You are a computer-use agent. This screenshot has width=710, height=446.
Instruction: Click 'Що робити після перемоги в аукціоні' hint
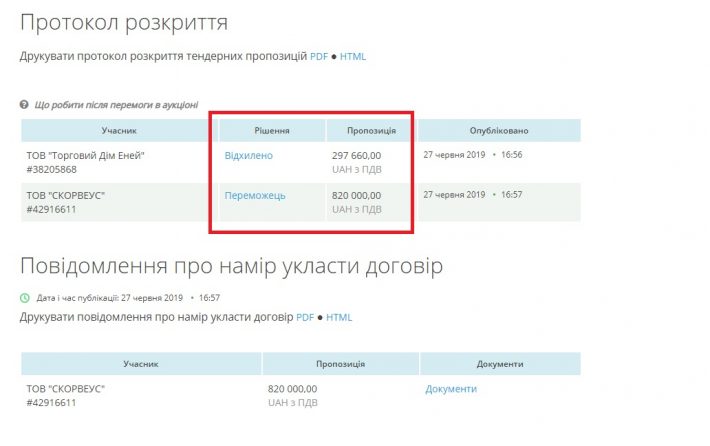[116, 105]
